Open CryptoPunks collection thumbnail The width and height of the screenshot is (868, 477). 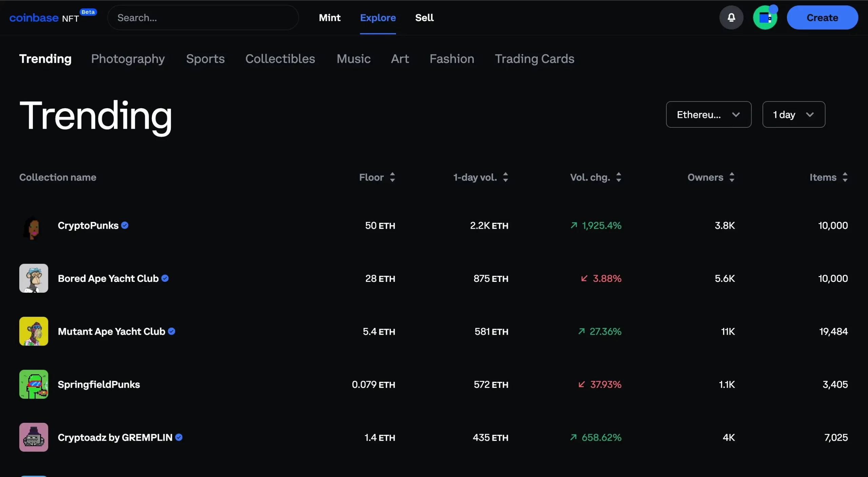[x=34, y=226]
